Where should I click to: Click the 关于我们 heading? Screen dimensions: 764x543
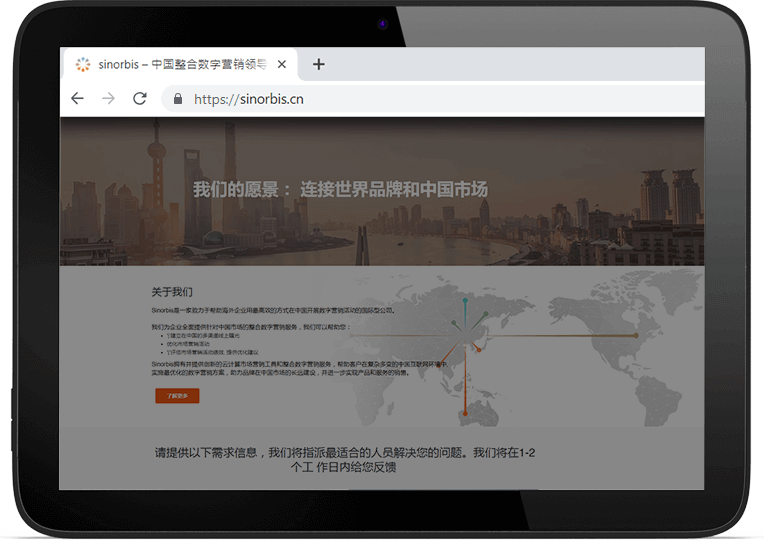[172, 292]
